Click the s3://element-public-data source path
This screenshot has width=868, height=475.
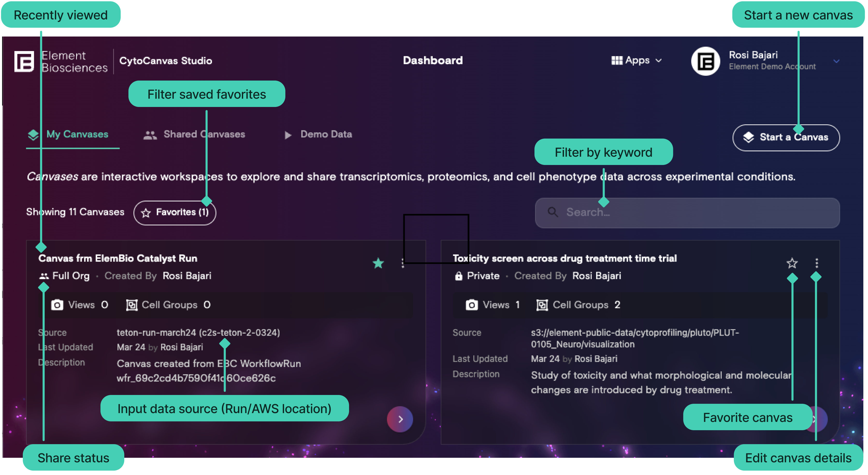[635, 339]
